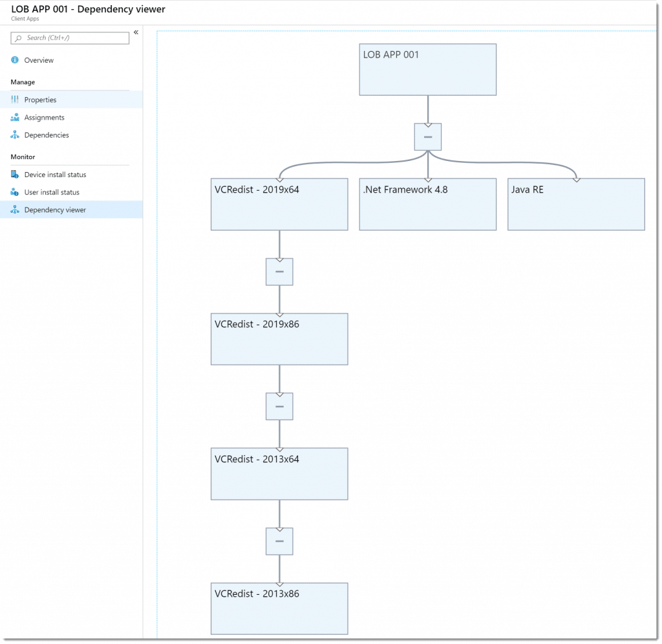Select the VCRedist - 2013x86 node
Image resolution: width=662 pixels, height=644 pixels.
[279, 608]
